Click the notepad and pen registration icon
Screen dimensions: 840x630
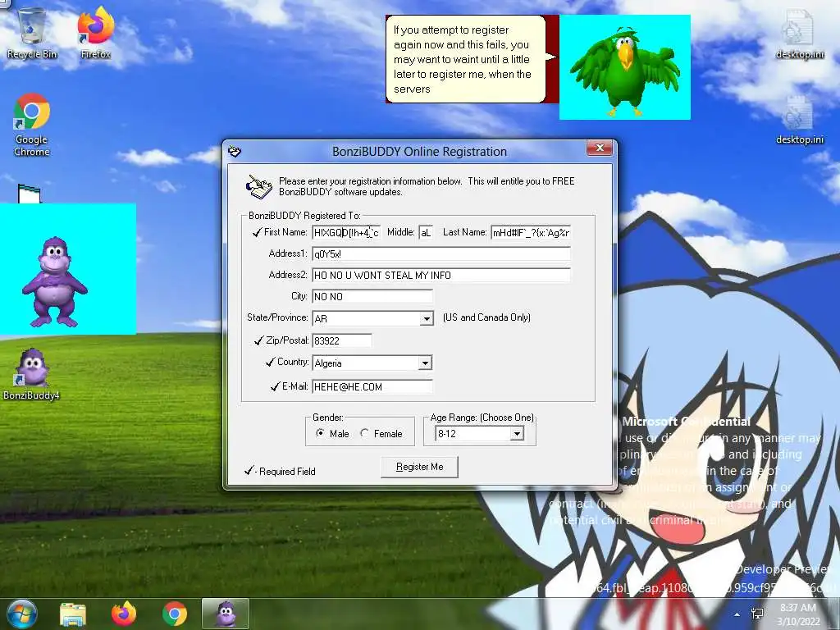258,186
